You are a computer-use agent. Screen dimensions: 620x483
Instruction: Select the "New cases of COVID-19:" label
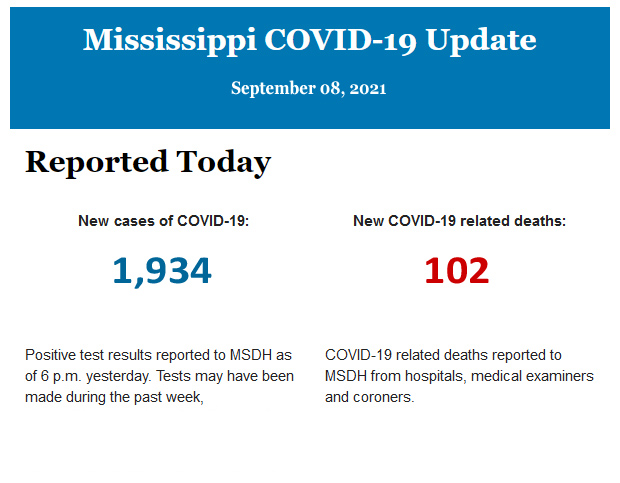[x=163, y=221]
